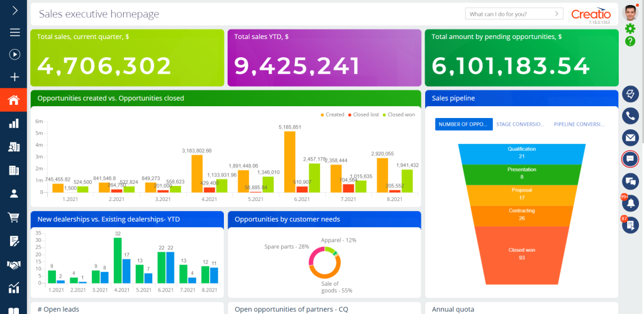Open the user profile avatar menu
644x314 pixels.
click(630, 13)
